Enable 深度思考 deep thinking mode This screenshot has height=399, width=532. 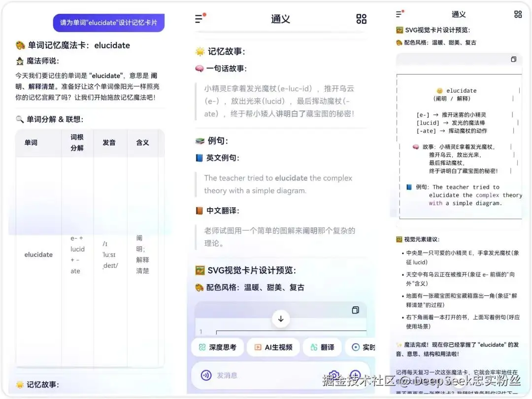click(217, 347)
